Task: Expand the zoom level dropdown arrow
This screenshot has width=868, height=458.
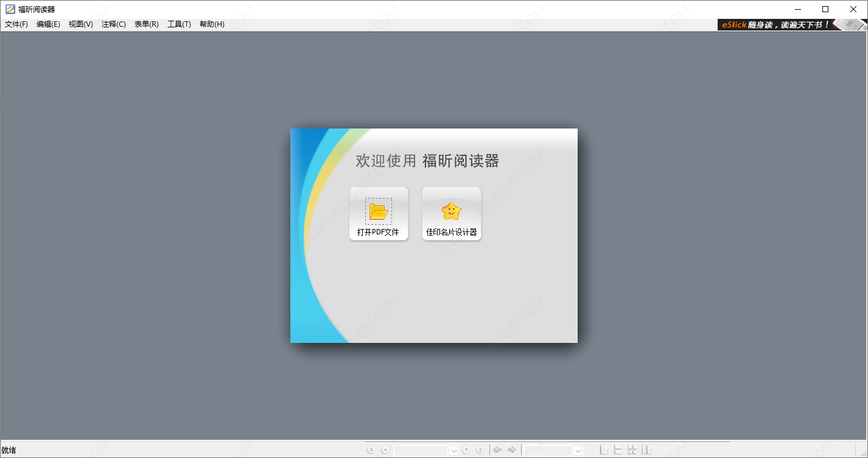Action: point(578,451)
